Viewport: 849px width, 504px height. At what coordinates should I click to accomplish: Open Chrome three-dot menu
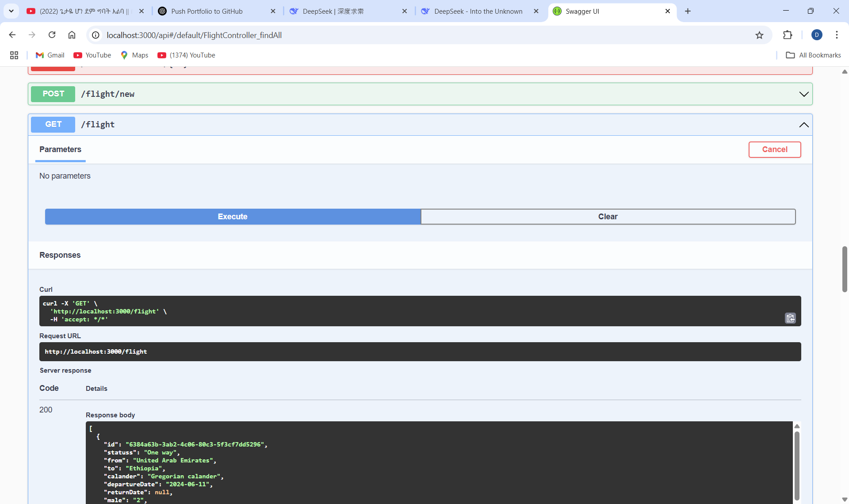point(837,35)
